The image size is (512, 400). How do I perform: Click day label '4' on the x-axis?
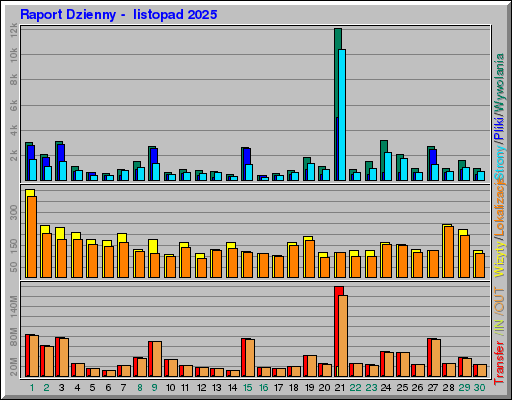click(77, 388)
